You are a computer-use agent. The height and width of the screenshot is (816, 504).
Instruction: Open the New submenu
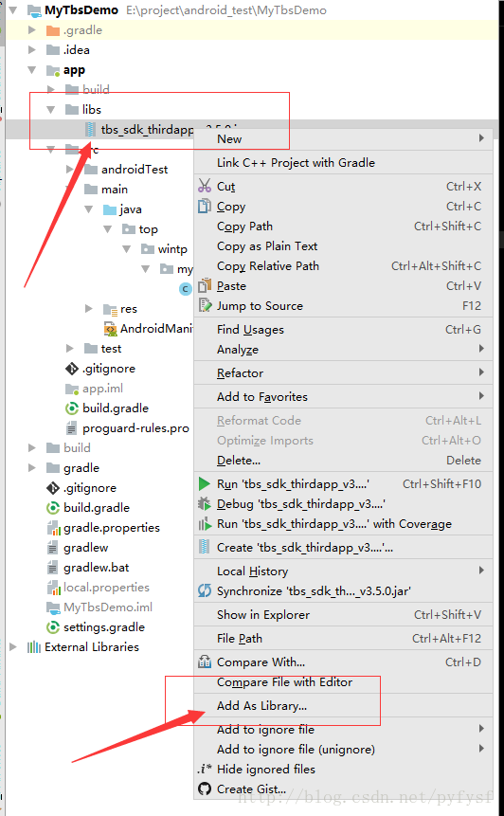pos(343,139)
